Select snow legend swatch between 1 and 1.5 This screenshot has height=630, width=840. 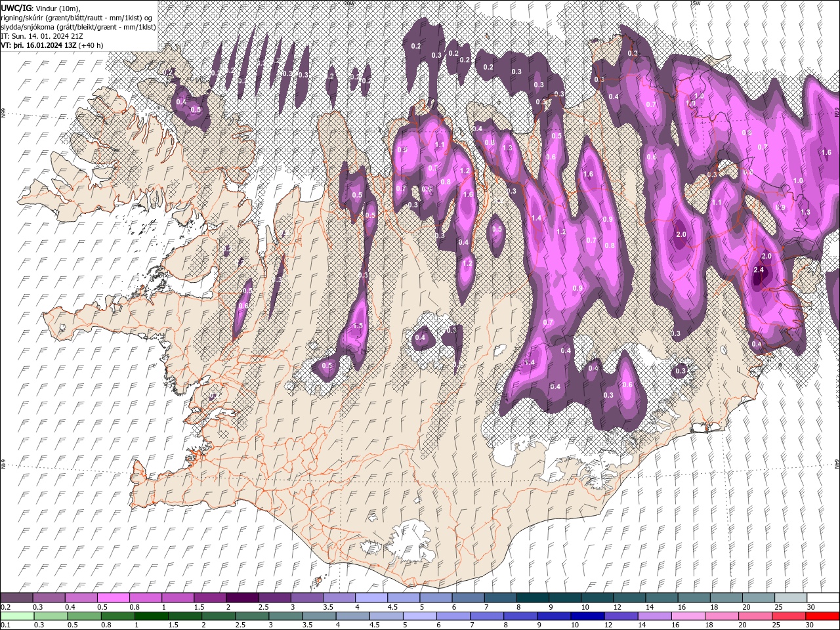[x=177, y=598]
